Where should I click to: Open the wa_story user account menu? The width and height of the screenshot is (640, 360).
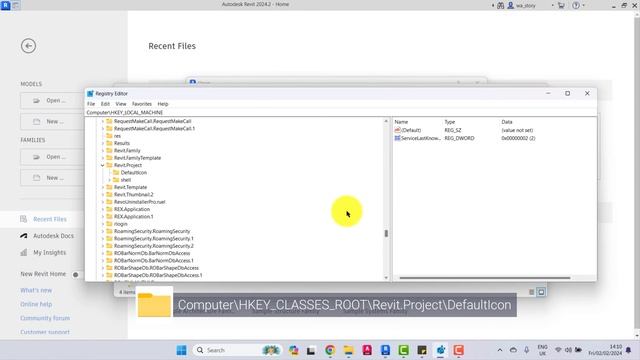[x=522, y=5]
